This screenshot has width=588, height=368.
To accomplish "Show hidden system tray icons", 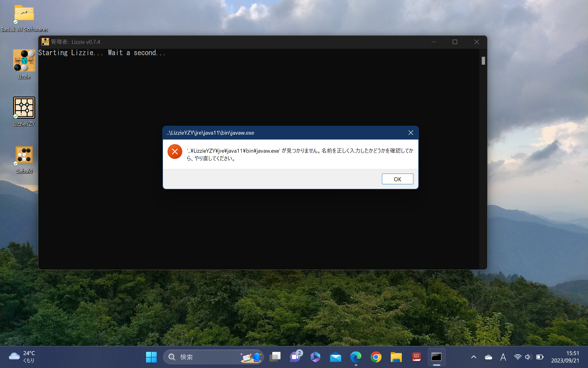I will 474,357.
